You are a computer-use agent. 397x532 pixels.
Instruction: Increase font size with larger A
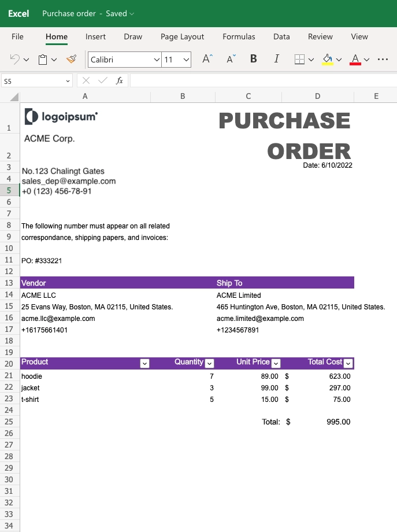point(207,59)
